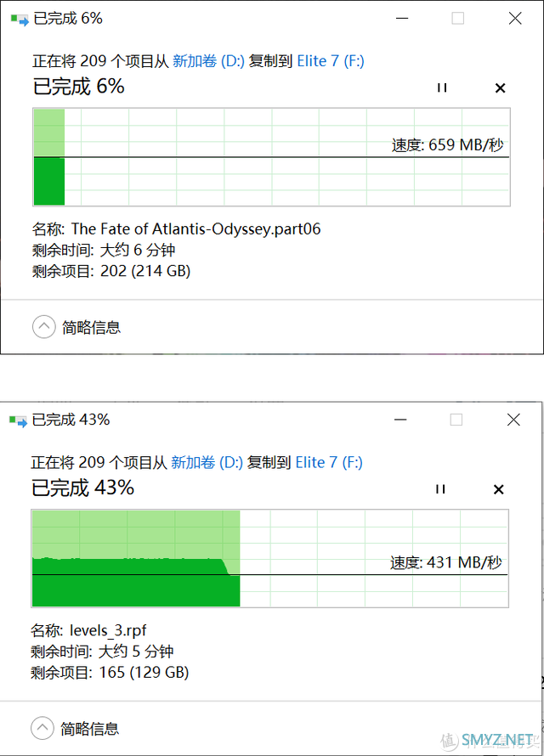Click the 简略信息 label in bottom dialog
The image size is (544, 756).
click(x=90, y=729)
